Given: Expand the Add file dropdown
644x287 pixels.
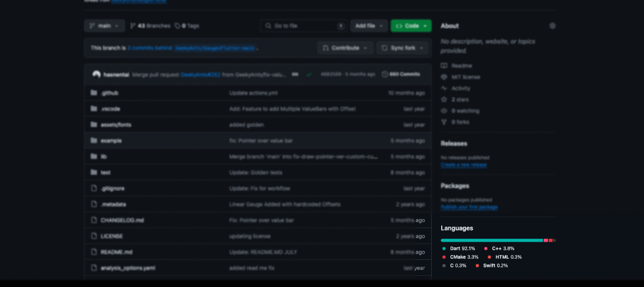Looking at the screenshot, I should [369, 26].
